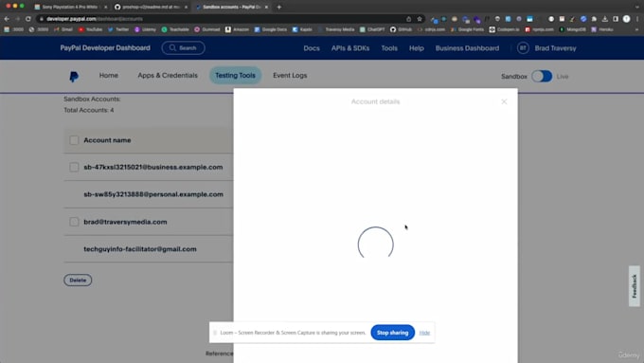Open the ChatGPT bookmark
This screenshot has height=363, width=644.
pos(372,29)
